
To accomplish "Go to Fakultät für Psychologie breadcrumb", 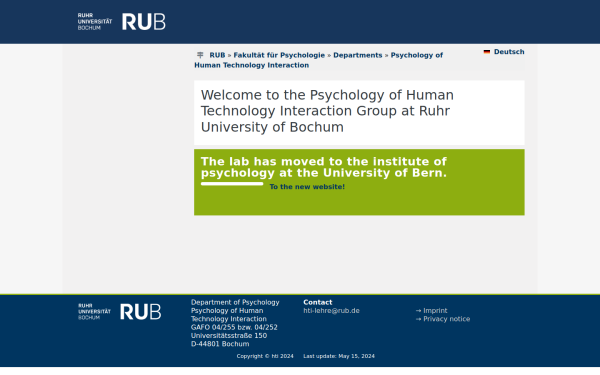I will coord(279,55).
